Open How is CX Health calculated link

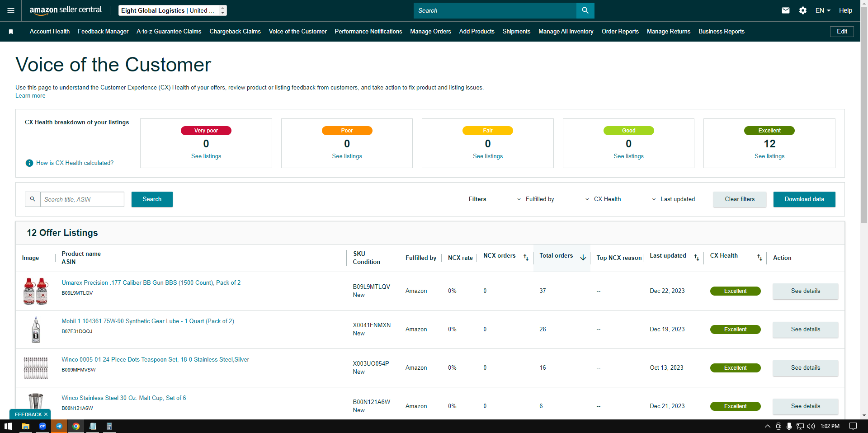point(75,163)
